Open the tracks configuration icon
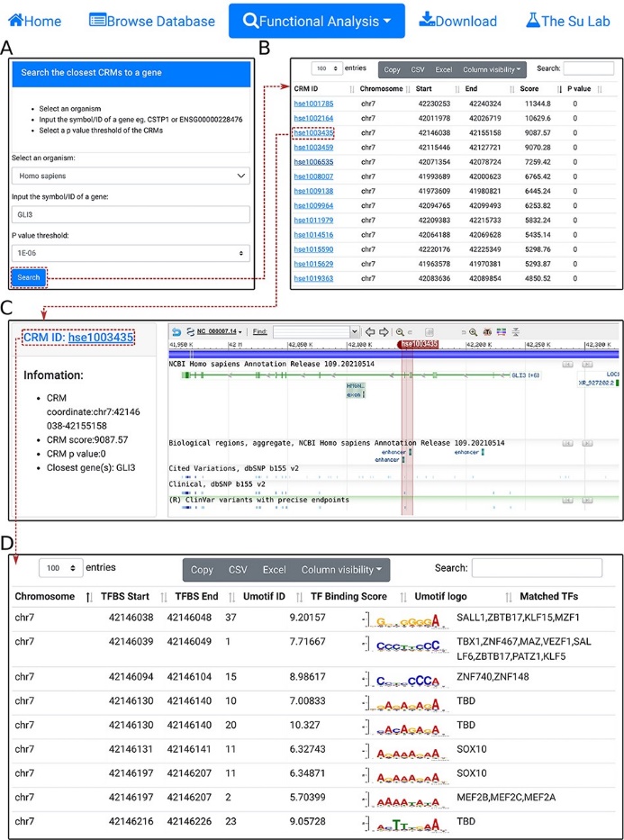624x840 pixels. click(x=502, y=332)
